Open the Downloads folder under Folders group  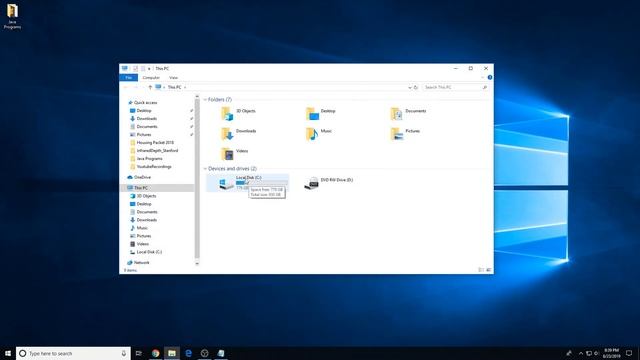pos(238,133)
